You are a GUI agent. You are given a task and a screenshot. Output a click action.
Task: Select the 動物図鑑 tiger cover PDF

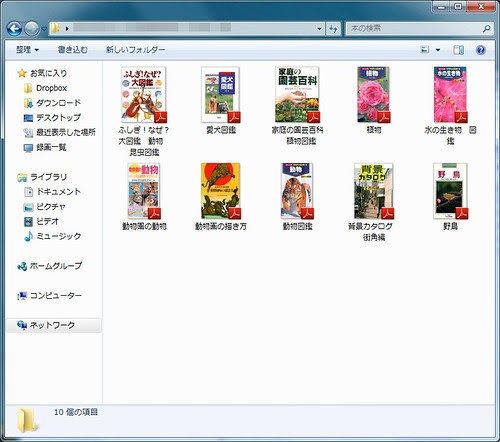tap(297, 191)
